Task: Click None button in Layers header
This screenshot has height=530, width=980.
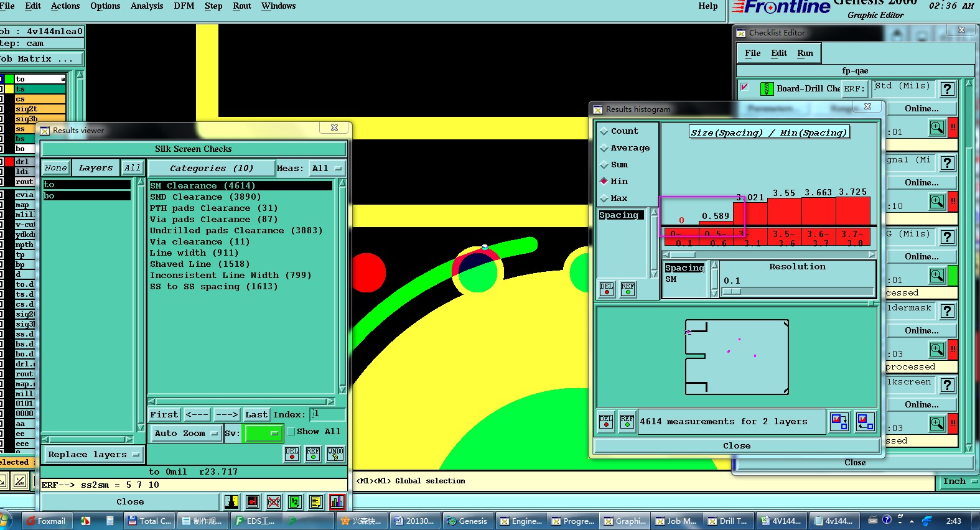Action: [x=55, y=168]
